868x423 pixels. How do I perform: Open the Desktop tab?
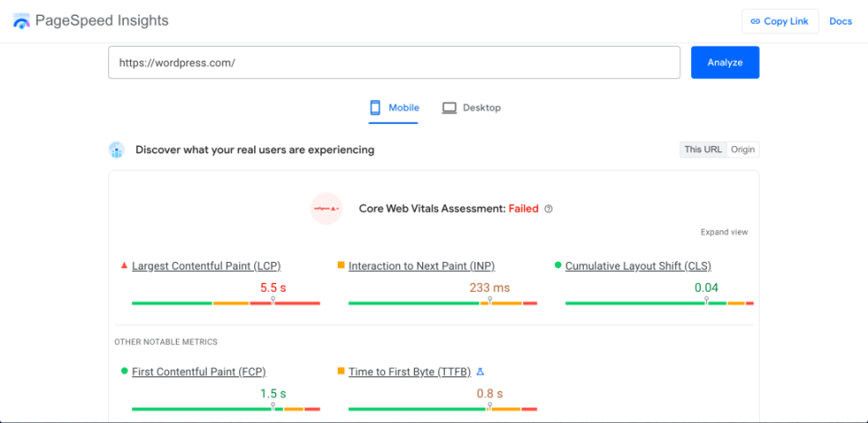coord(471,108)
